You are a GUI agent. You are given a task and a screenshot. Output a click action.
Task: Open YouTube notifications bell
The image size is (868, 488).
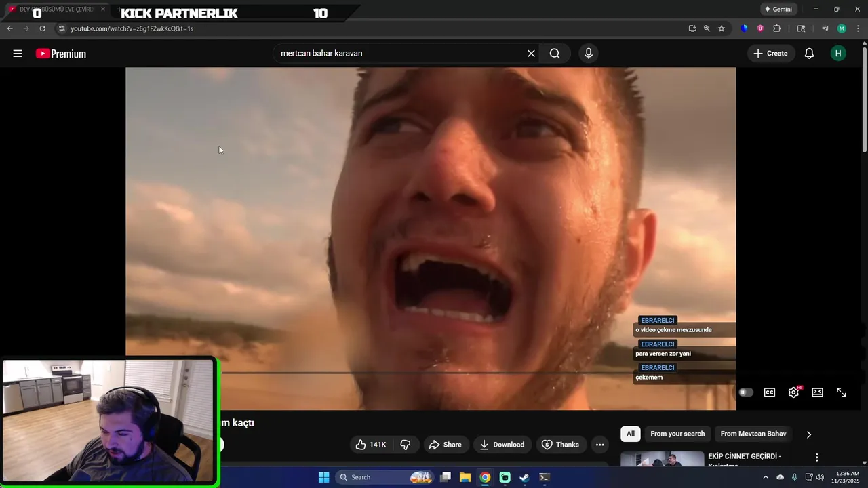pyautogui.click(x=809, y=54)
